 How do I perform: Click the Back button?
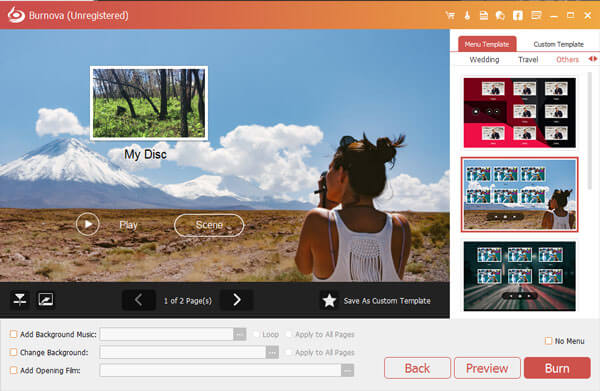pos(417,368)
